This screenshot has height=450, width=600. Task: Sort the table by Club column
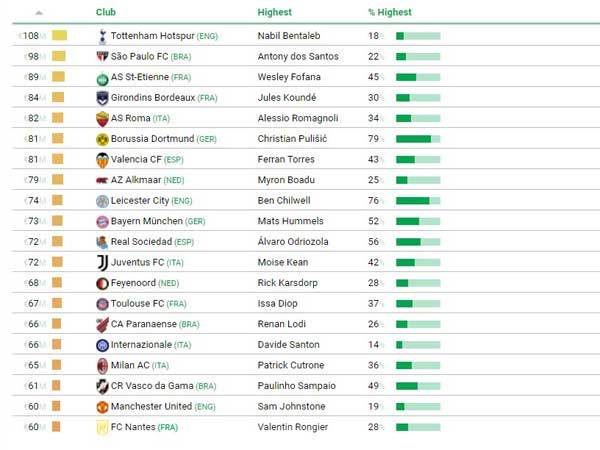click(106, 13)
